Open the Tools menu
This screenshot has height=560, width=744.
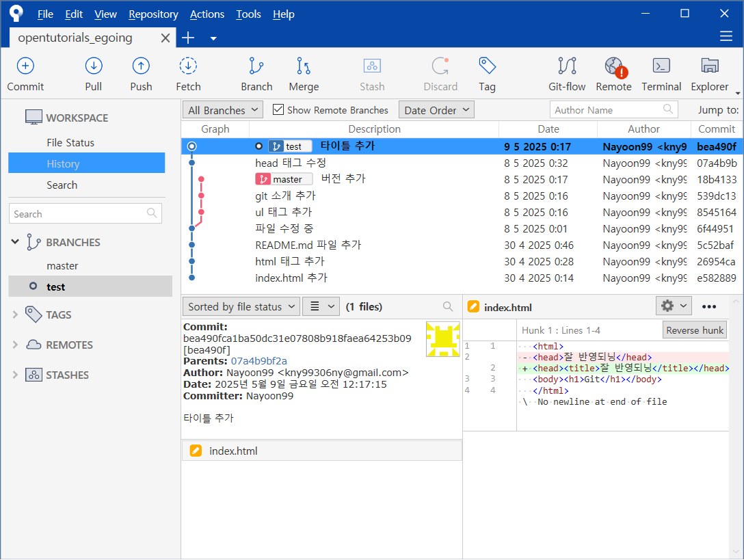tap(249, 14)
